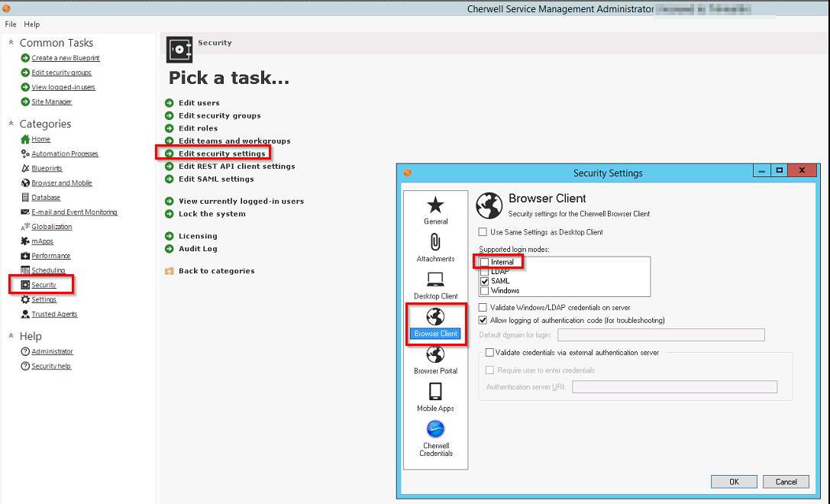Select the Cherwell Credentials icon
The height and width of the screenshot is (504, 830).
point(435,428)
